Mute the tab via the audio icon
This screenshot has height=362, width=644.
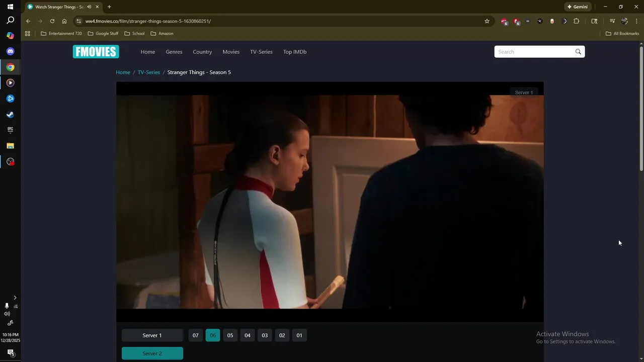point(89,7)
